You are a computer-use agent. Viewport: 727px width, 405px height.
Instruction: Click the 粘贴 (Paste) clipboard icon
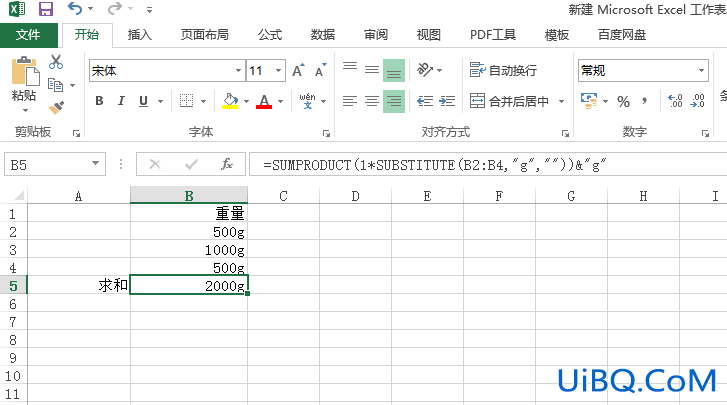tap(25, 70)
